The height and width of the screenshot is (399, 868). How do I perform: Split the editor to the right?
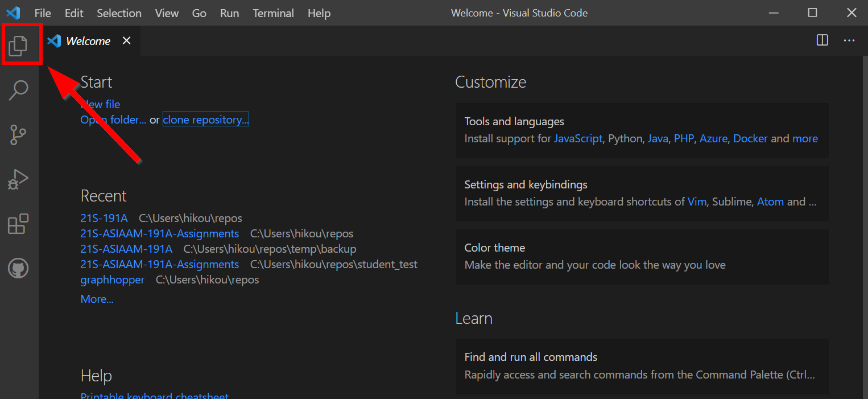(x=822, y=40)
